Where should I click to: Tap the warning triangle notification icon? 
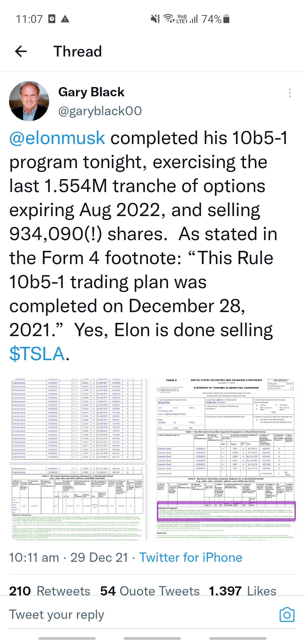65,19
